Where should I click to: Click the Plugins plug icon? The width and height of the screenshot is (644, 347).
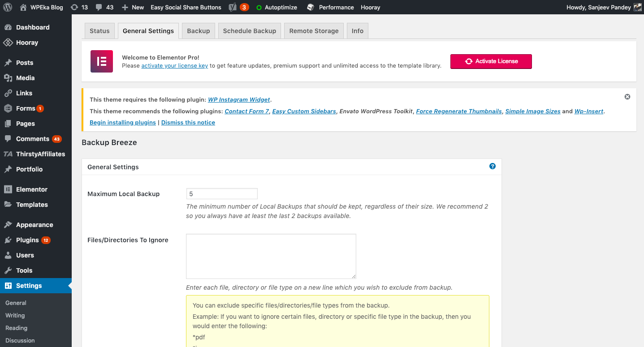[x=8, y=240]
